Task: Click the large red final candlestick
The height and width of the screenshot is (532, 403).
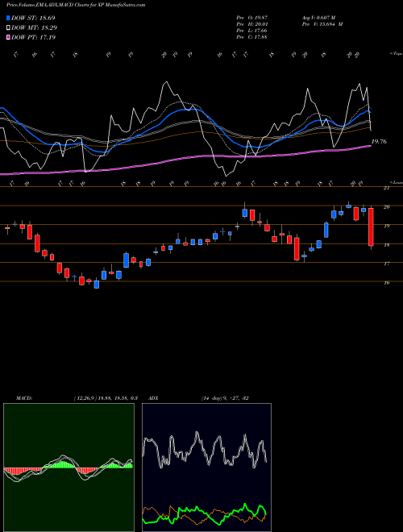Action: pos(371,227)
